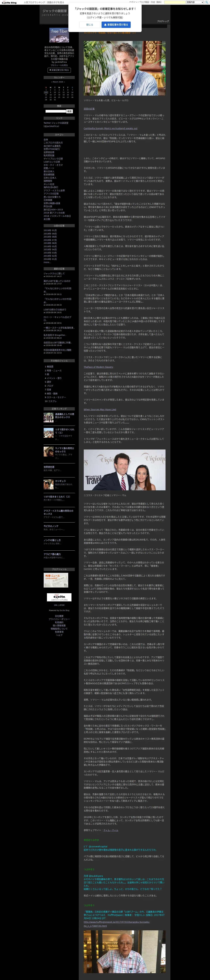Dismiss popup with the 閉じる button

coord(90,25)
